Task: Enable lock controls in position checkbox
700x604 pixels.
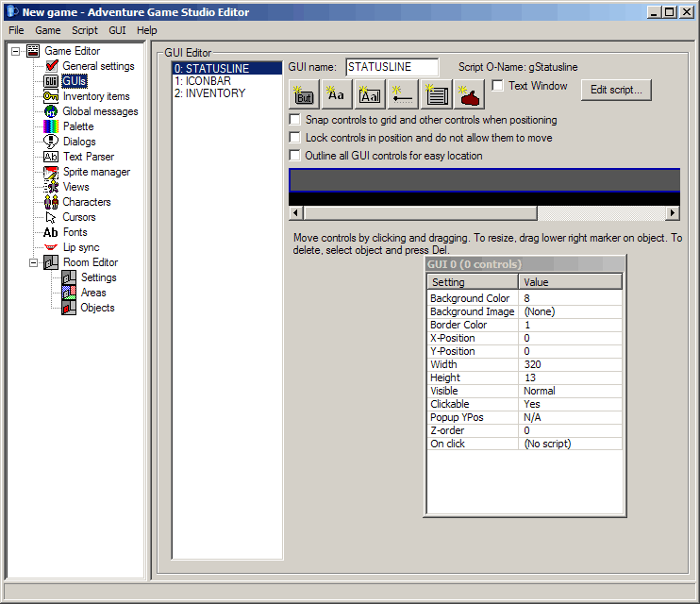Action: 294,138
